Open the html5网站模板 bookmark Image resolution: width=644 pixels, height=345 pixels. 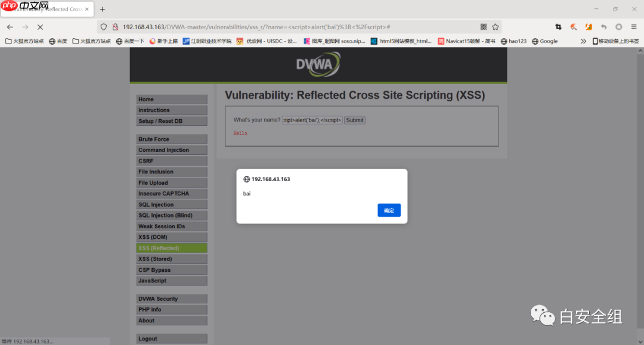(x=401, y=41)
